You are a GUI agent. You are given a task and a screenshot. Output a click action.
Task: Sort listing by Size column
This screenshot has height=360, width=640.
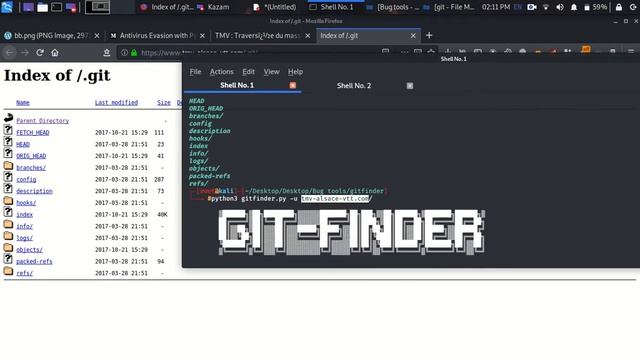coord(164,102)
